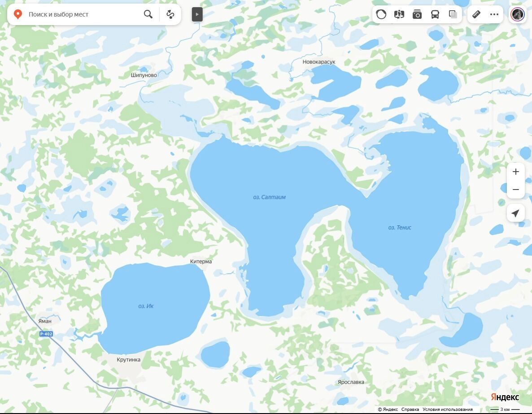Select the ruler measuring tool
Viewport: 532px width, 414px height.
coord(476,14)
